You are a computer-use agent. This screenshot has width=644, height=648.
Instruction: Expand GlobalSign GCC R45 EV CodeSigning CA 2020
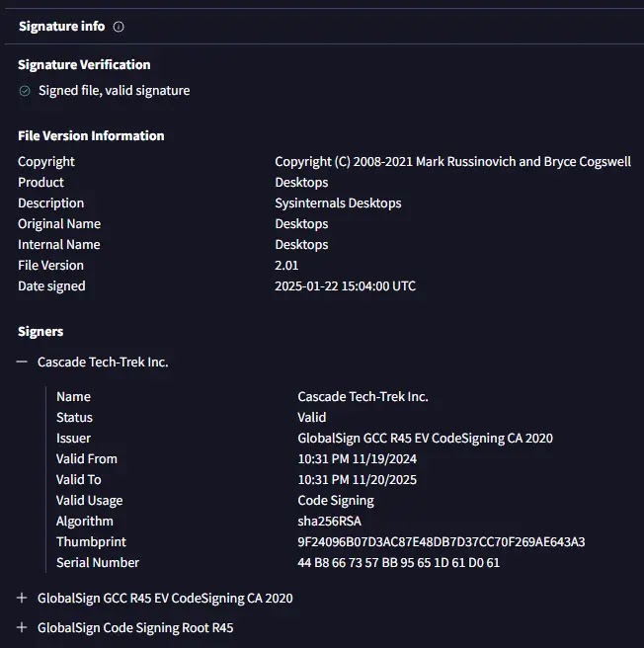coord(22,598)
